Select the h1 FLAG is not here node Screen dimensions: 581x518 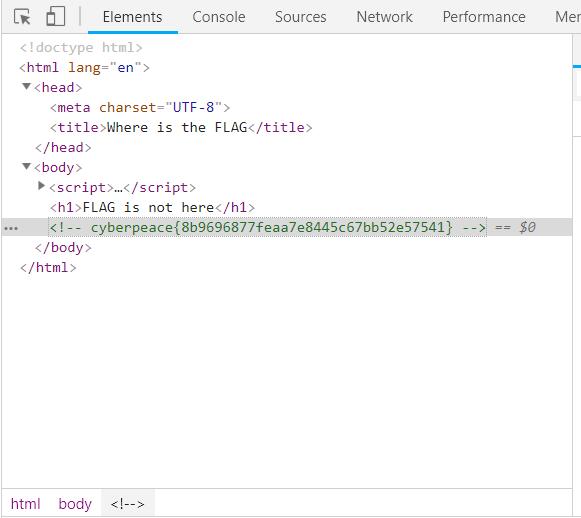153,207
